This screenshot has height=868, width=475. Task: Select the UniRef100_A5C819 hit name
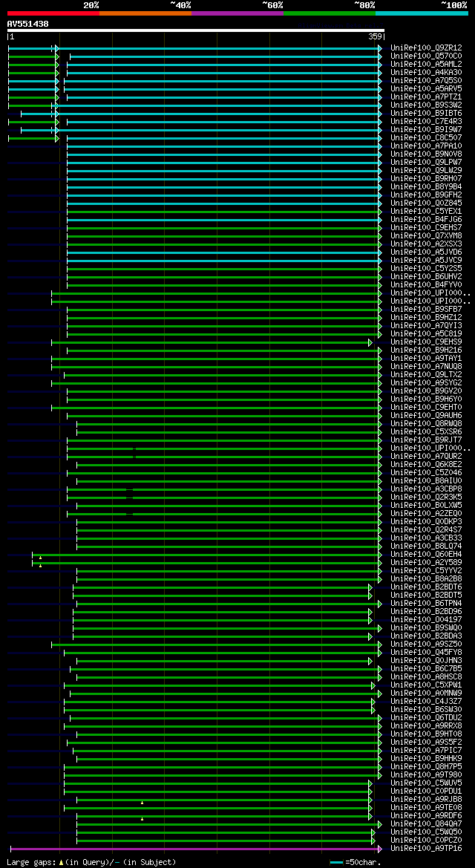(x=426, y=334)
